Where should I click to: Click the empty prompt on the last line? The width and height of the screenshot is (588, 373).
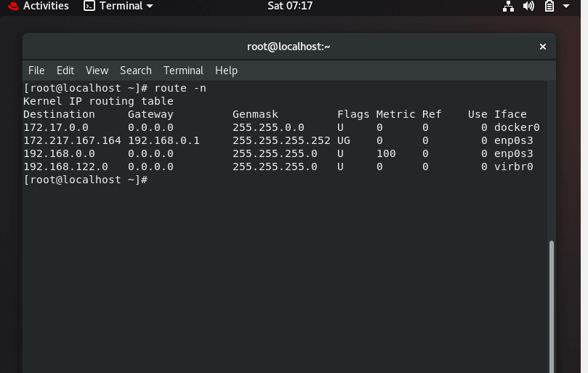(86, 180)
